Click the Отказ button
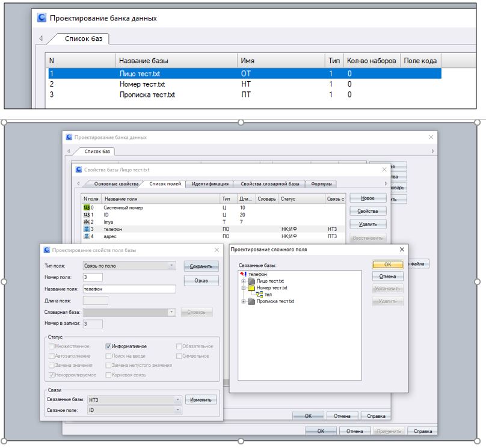 click(x=201, y=281)
